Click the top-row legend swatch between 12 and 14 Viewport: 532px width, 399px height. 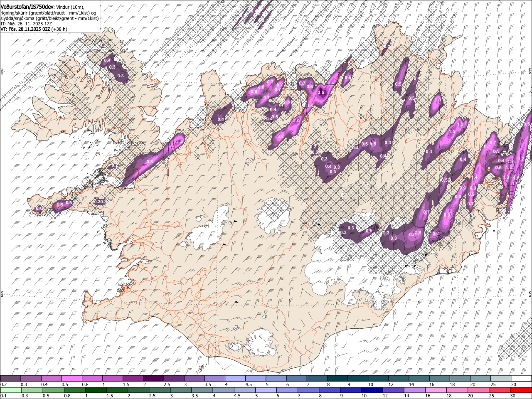click(x=398, y=378)
